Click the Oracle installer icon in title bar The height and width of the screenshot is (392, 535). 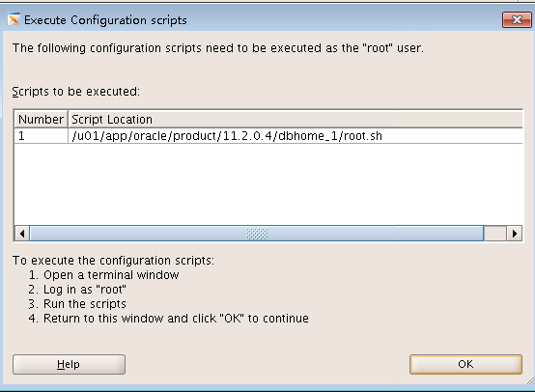point(14,19)
